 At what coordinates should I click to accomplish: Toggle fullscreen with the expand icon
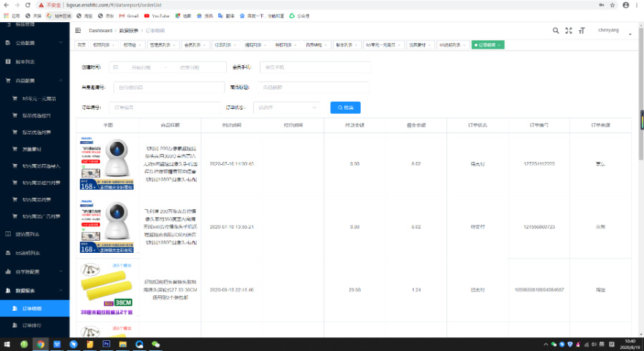coord(569,31)
